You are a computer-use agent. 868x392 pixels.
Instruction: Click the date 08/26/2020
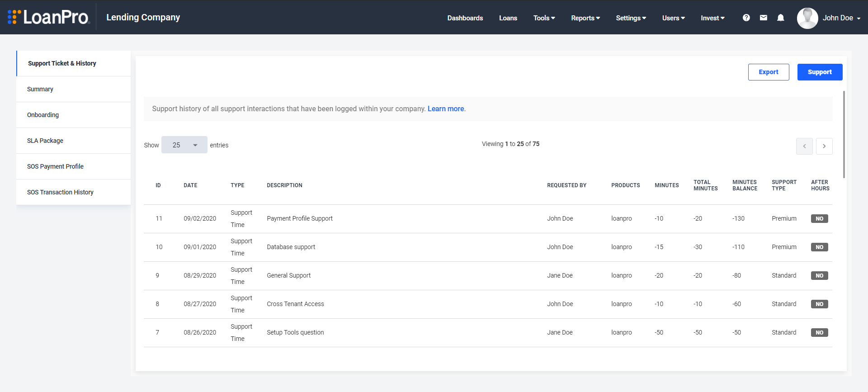[x=200, y=332]
